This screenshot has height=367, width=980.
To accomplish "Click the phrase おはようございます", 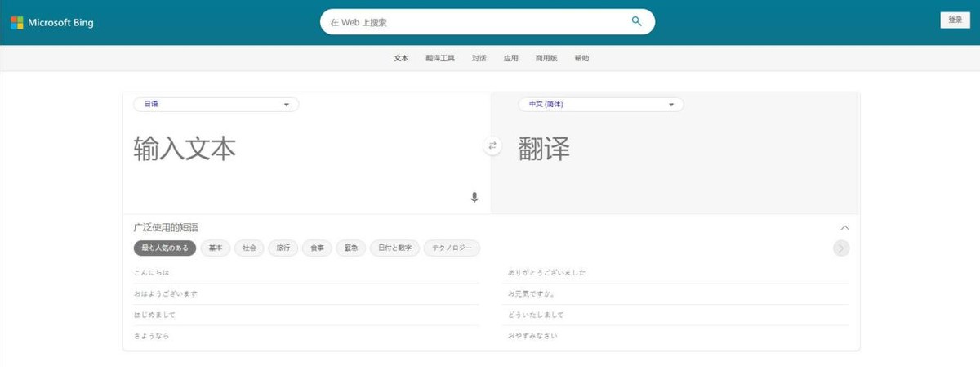I will click(x=165, y=294).
